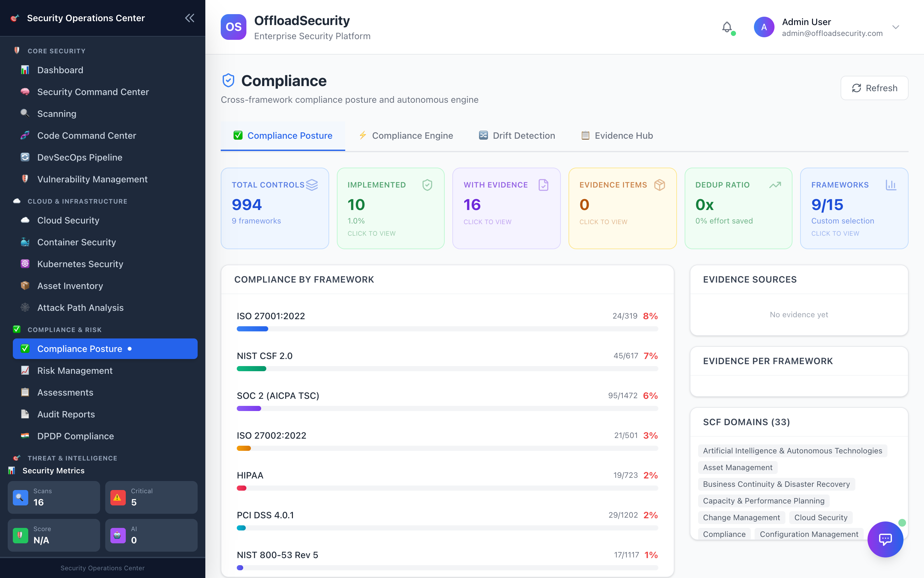Click the OS logo icon
The height and width of the screenshot is (578, 924).
[x=233, y=27]
